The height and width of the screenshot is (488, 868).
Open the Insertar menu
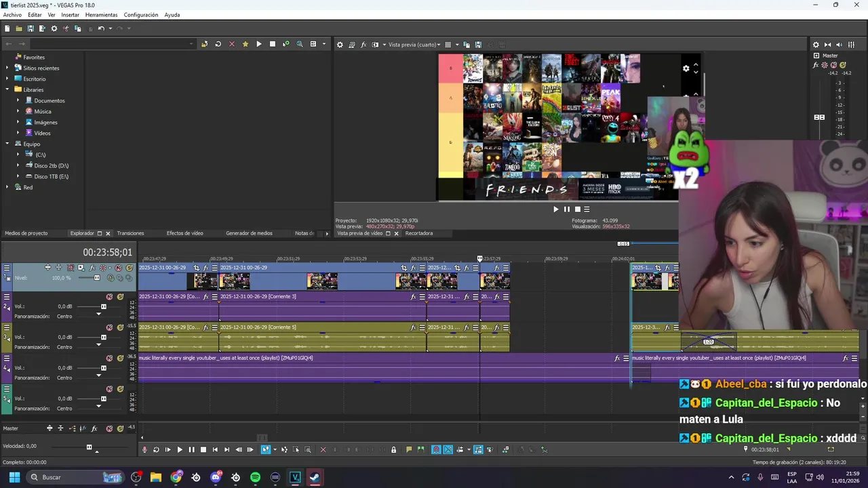(x=70, y=15)
